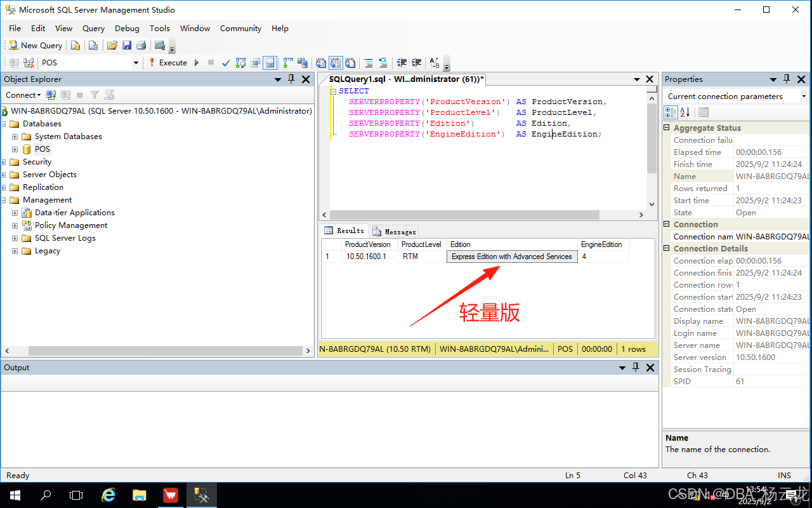Toggle Results to Grid mode
This screenshot has height=508, width=812.
[x=334, y=63]
